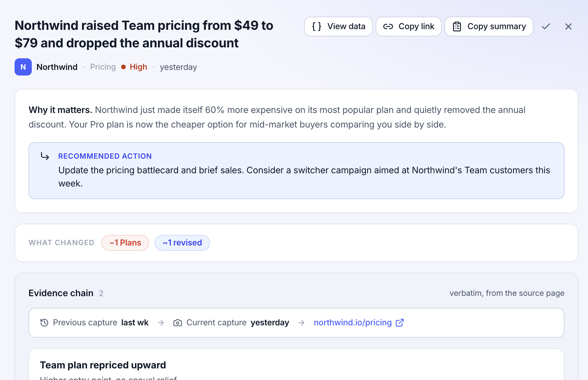Copy the link to this alert
The image size is (588, 380).
[409, 27]
